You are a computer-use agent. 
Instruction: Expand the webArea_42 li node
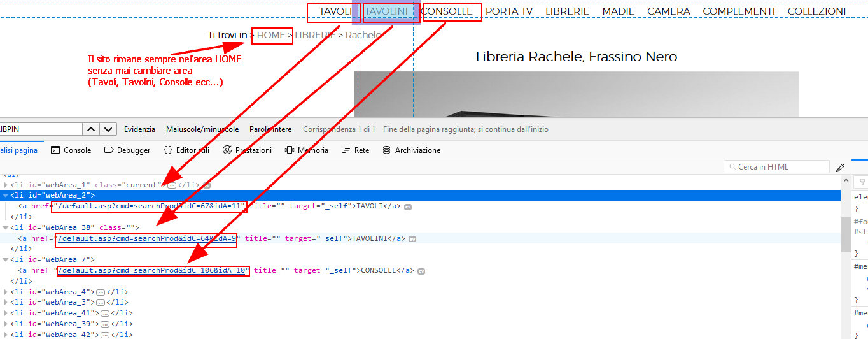click(6, 335)
